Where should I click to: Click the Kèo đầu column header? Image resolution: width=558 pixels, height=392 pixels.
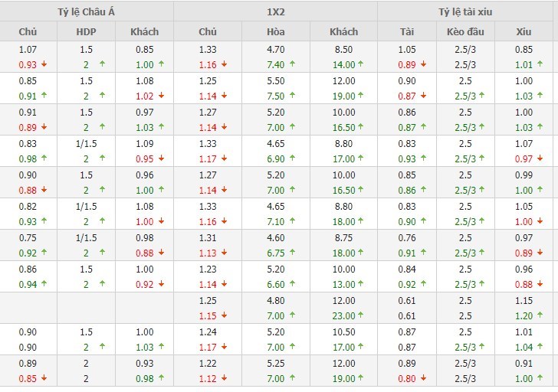pos(467,31)
